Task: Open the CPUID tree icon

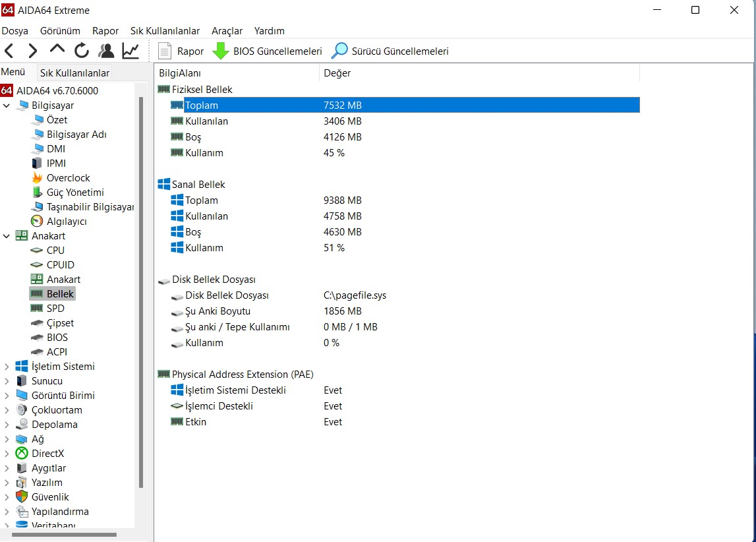Action: (x=37, y=264)
